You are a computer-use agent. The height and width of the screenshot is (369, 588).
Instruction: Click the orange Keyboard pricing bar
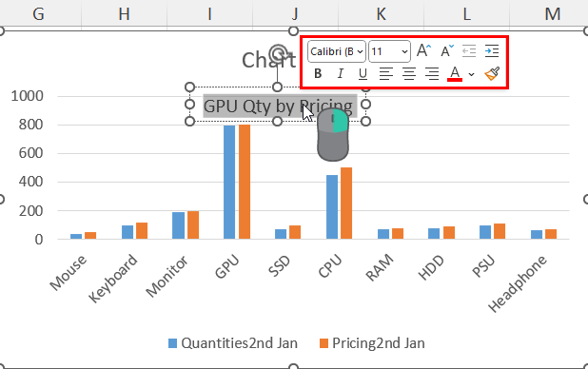tap(142, 230)
